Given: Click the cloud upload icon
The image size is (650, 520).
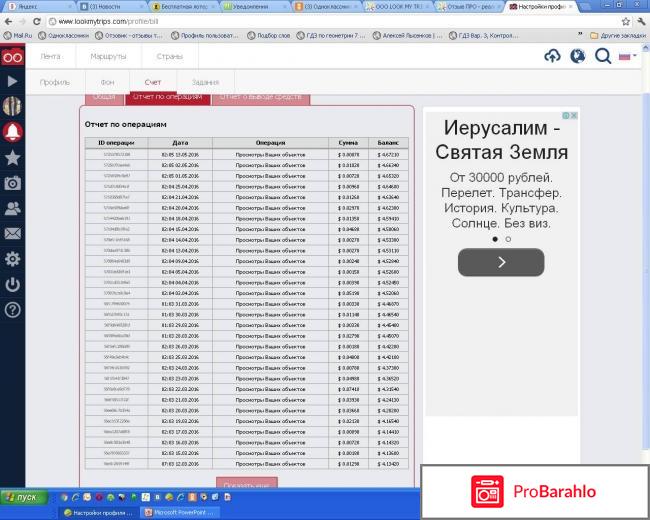Looking at the screenshot, I should tap(552, 56).
